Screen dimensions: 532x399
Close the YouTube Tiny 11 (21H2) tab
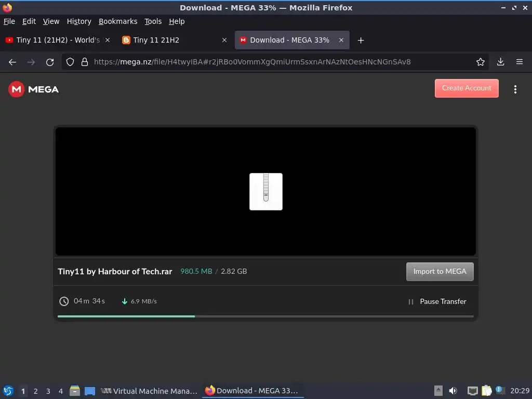(108, 40)
